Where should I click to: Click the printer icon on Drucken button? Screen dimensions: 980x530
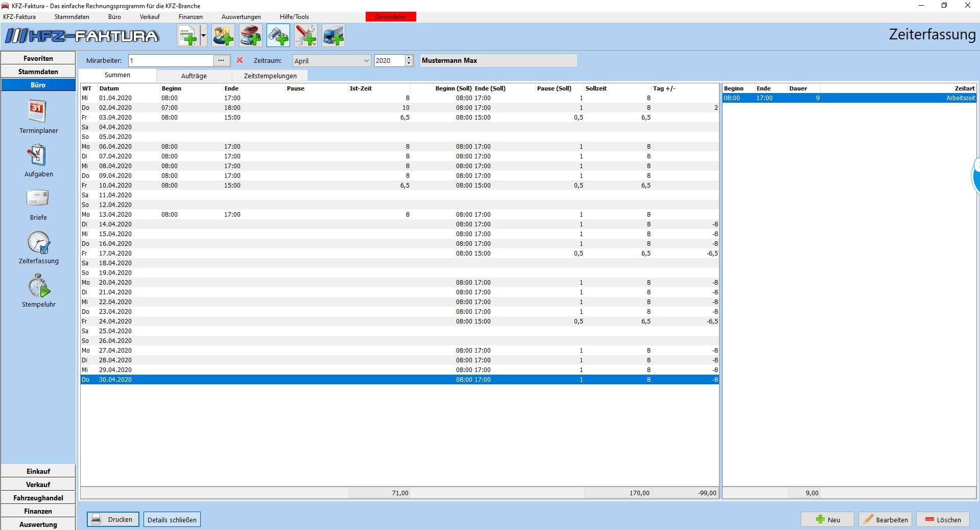[97, 520]
